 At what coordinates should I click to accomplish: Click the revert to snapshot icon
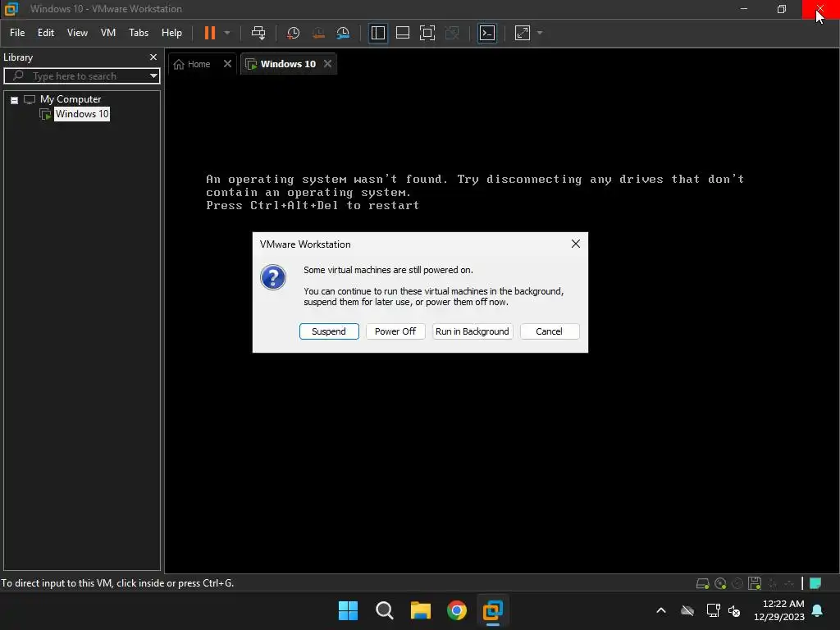(x=318, y=33)
